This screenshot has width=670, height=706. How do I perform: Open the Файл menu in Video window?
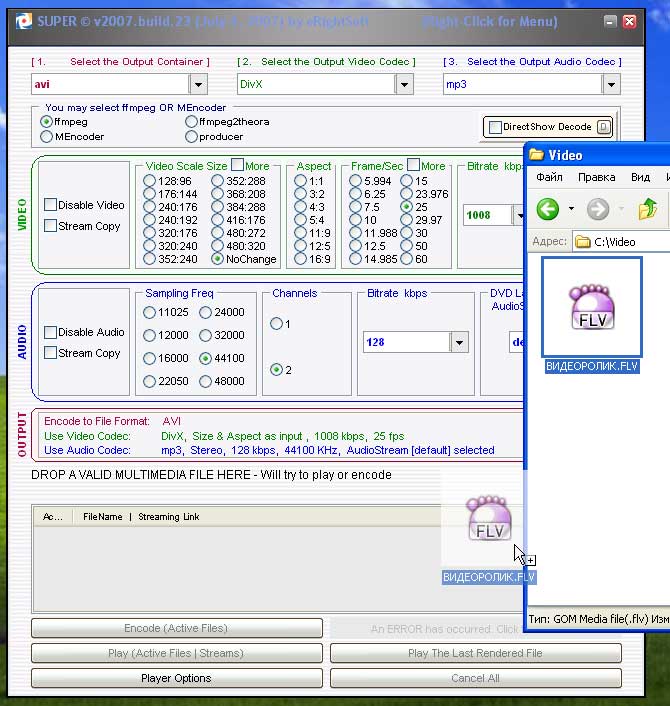click(549, 177)
